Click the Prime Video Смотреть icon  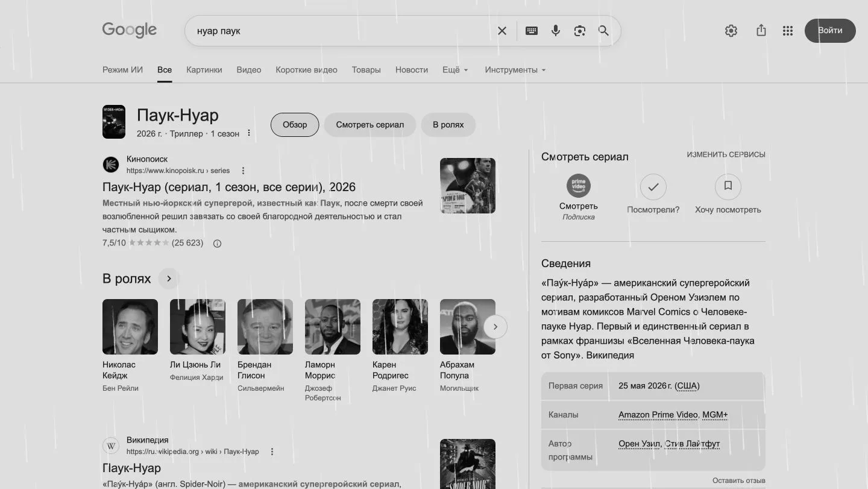[579, 186]
